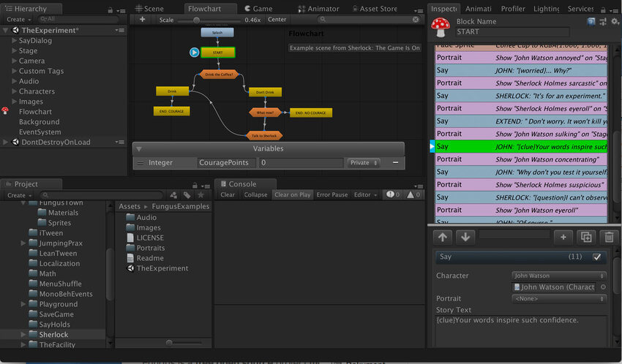
Task: Lock the Project panel
Action: tap(195, 186)
